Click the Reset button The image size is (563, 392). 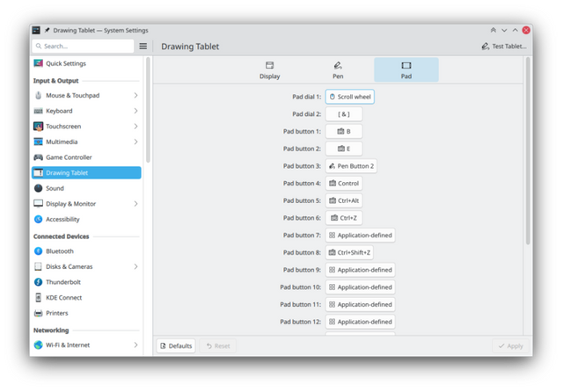pos(218,345)
